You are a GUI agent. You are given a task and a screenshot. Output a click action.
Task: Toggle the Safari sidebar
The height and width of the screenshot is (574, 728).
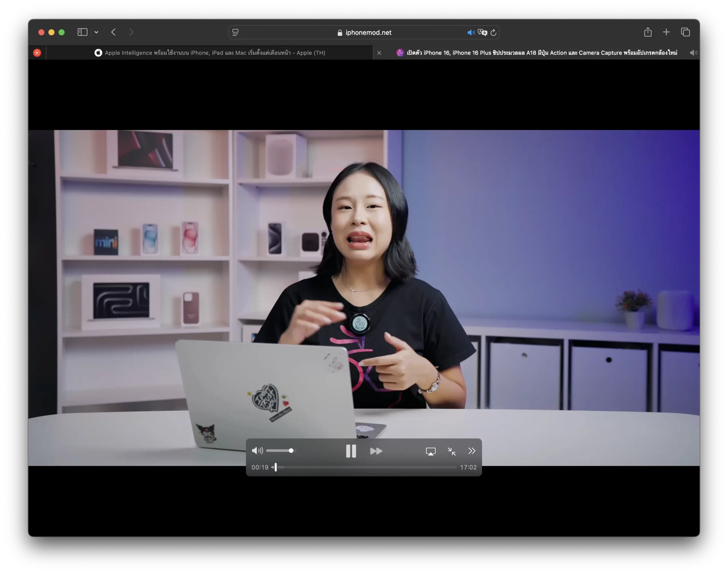[82, 32]
